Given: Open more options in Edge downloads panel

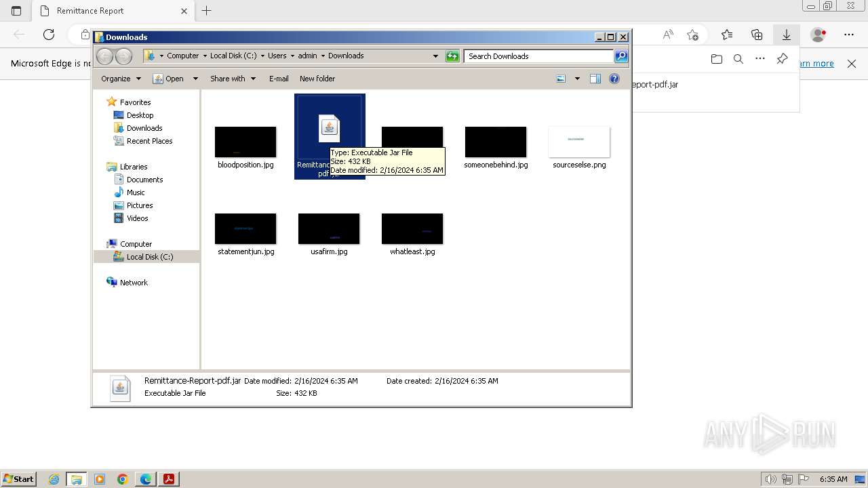Looking at the screenshot, I should 760,59.
